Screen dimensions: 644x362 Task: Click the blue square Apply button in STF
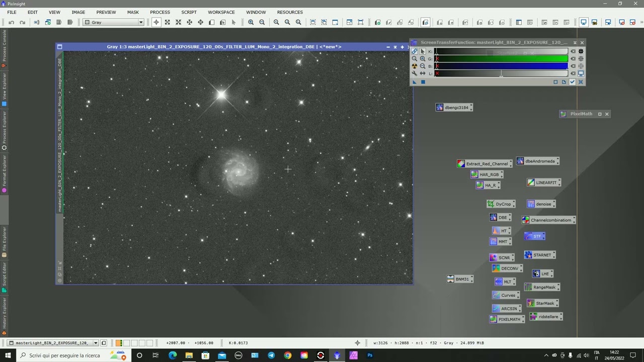click(x=423, y=82)
